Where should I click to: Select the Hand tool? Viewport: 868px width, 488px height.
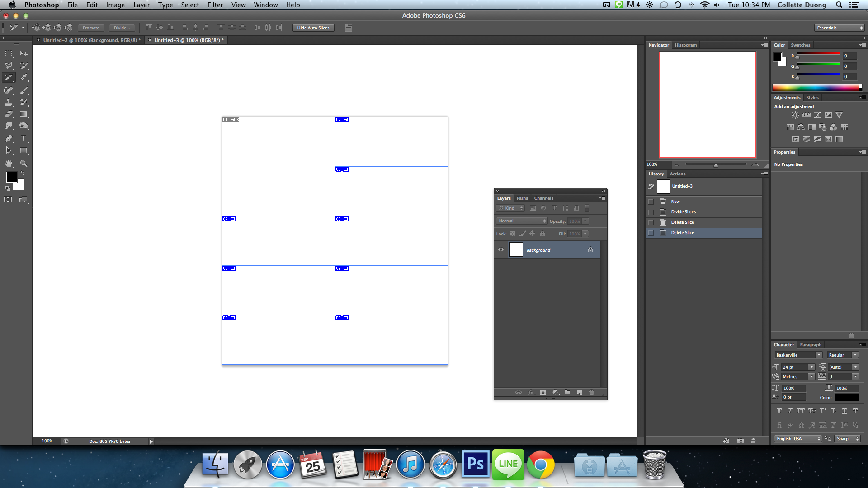click(x=9, y=164)
